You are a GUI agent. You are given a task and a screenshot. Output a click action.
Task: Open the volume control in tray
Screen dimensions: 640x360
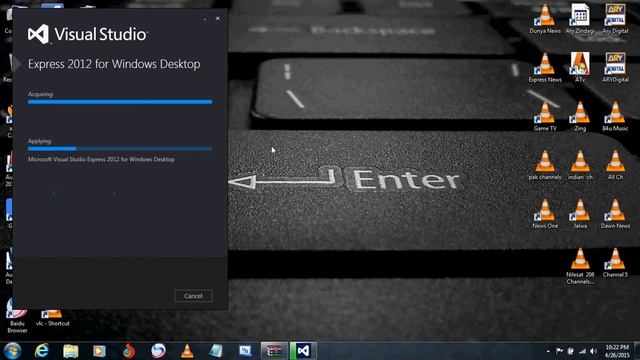(x=593, y=351)
